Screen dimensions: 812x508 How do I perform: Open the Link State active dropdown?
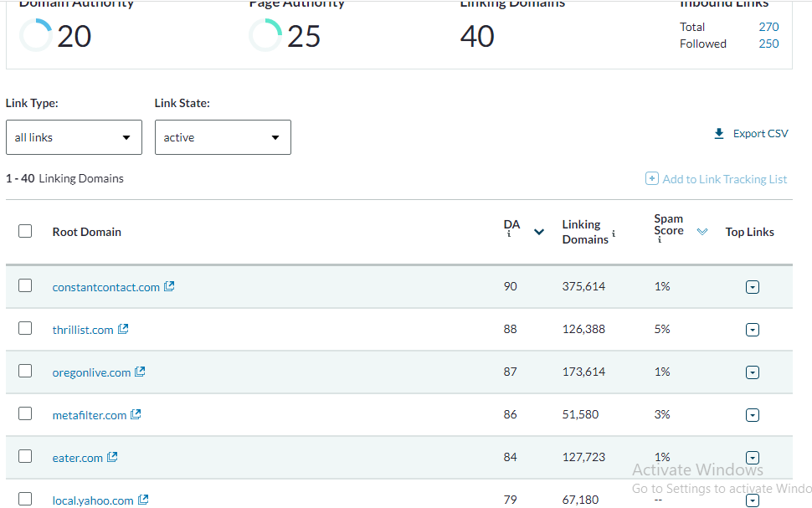point(223,137)
